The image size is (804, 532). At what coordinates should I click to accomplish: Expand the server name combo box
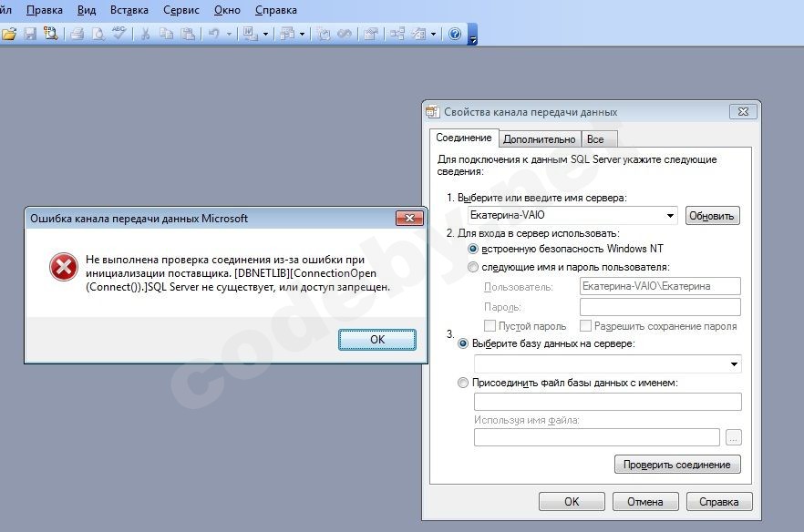click(670, 215)
